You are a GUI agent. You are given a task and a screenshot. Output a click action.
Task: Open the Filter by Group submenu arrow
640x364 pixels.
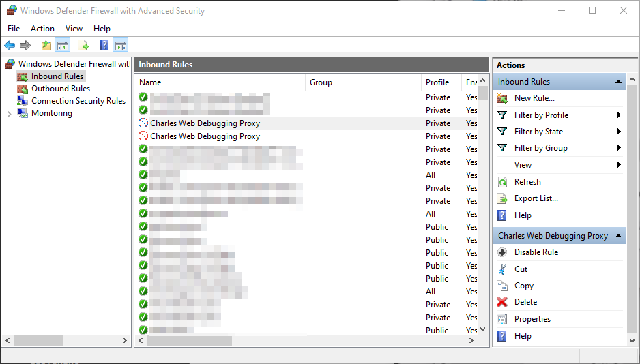coord(619,147)
